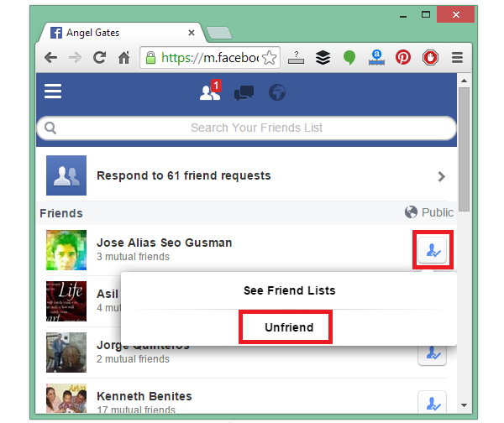Open the Public privacy selector
Viewport: 504px width, 423px height.
pyautogui.click(x=429, y=212)
